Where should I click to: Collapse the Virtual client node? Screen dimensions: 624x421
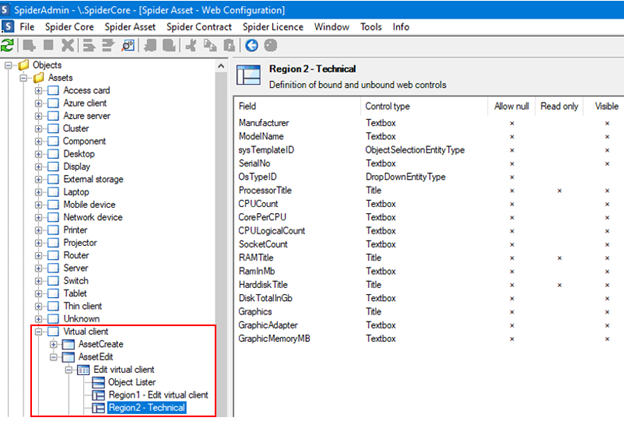coord(39,331)
